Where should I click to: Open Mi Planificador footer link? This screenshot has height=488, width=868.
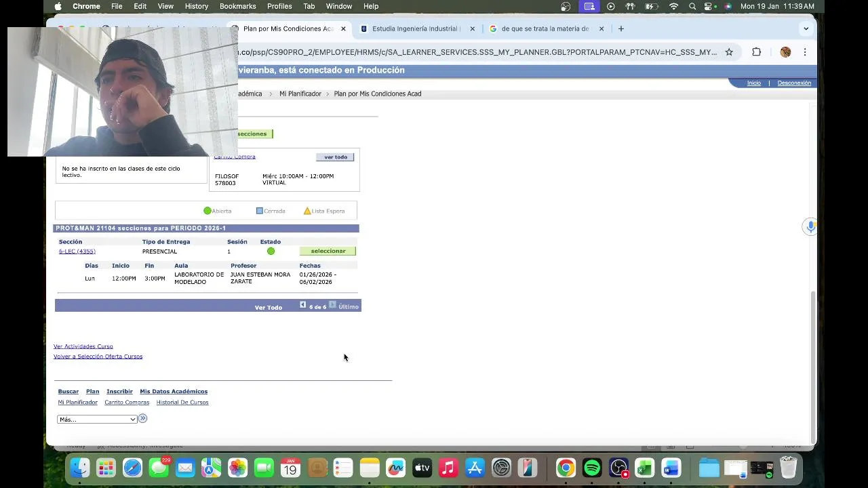pyautogui.click(x=78, y=403)
